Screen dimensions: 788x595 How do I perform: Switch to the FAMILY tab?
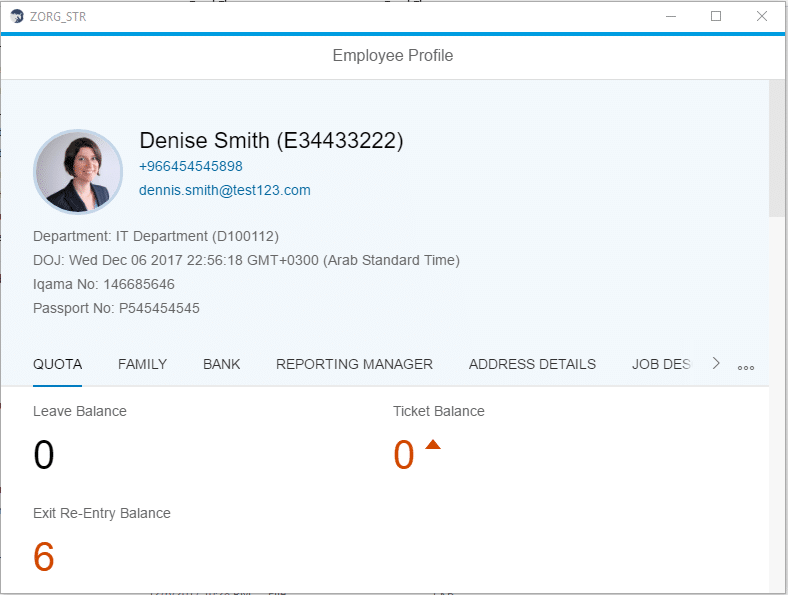click(142, 364)
